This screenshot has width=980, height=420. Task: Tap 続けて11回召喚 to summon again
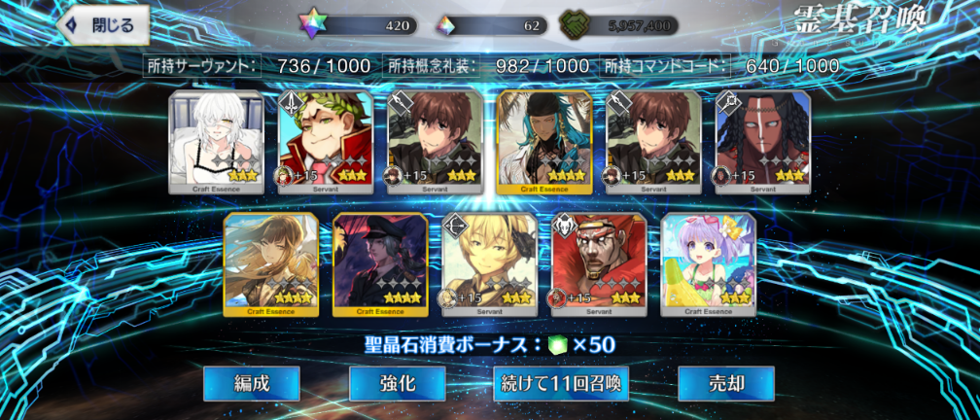click(561, 384)
